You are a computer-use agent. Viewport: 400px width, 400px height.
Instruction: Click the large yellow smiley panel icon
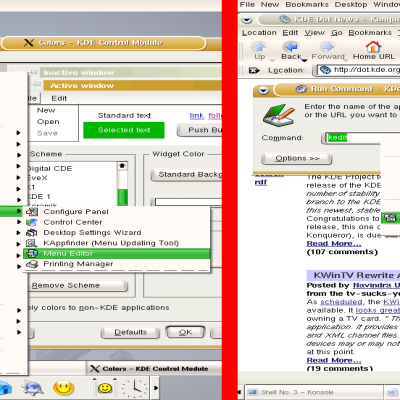coord(63,388)
